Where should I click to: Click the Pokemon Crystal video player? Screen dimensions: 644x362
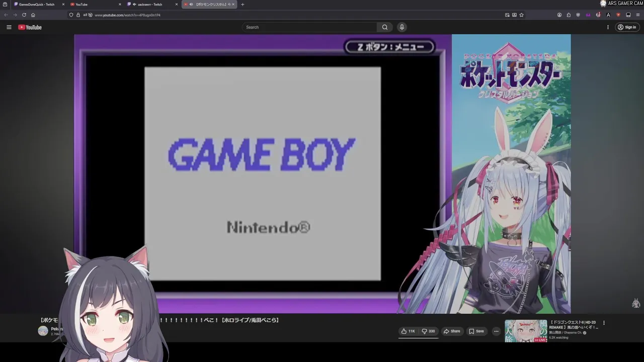click(322, 173)
